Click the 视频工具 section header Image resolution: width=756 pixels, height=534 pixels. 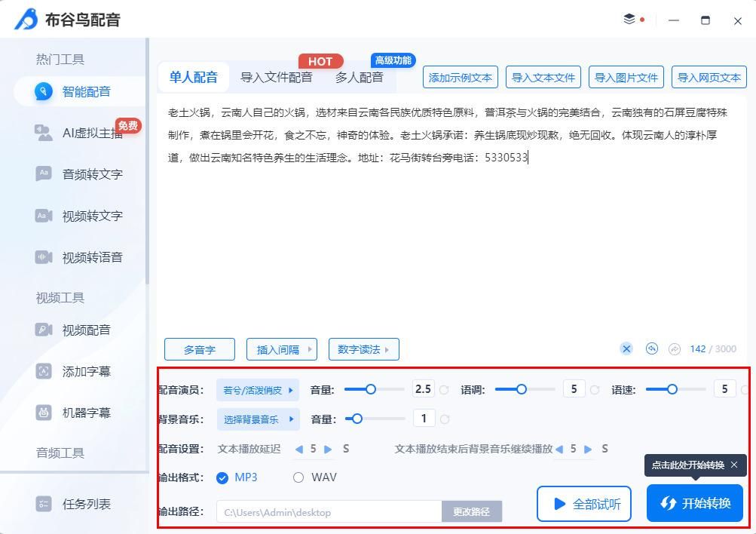pos(60,298)
